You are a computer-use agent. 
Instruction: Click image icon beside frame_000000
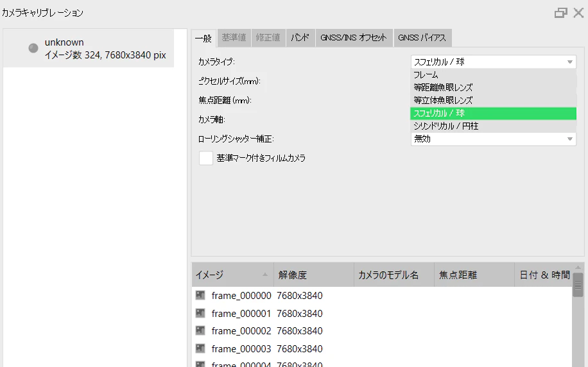point(200,295)
